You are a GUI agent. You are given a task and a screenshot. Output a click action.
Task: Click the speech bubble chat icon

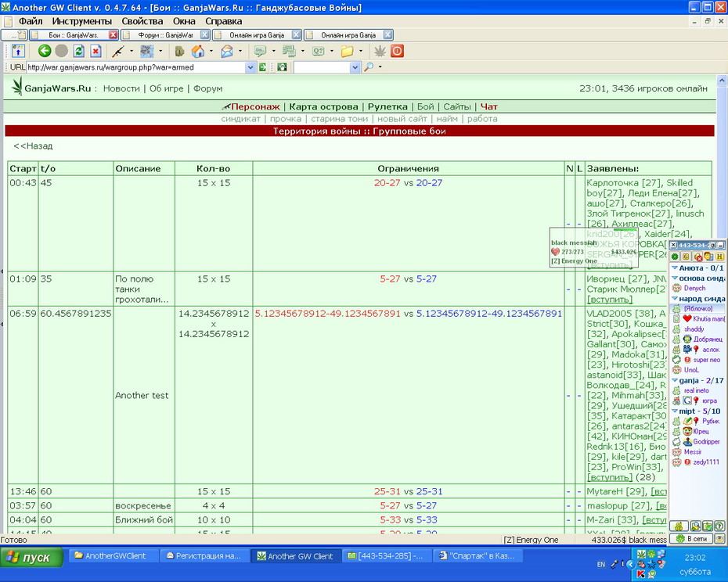tap(260, 51)
